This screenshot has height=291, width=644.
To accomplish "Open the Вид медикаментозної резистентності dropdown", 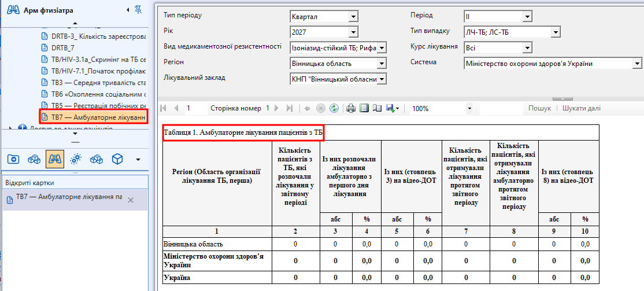I will [382, 48].
